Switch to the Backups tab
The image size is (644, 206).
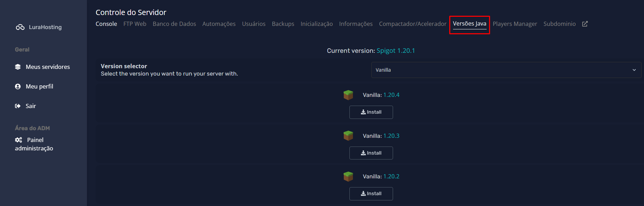click(x=283, y=24)
